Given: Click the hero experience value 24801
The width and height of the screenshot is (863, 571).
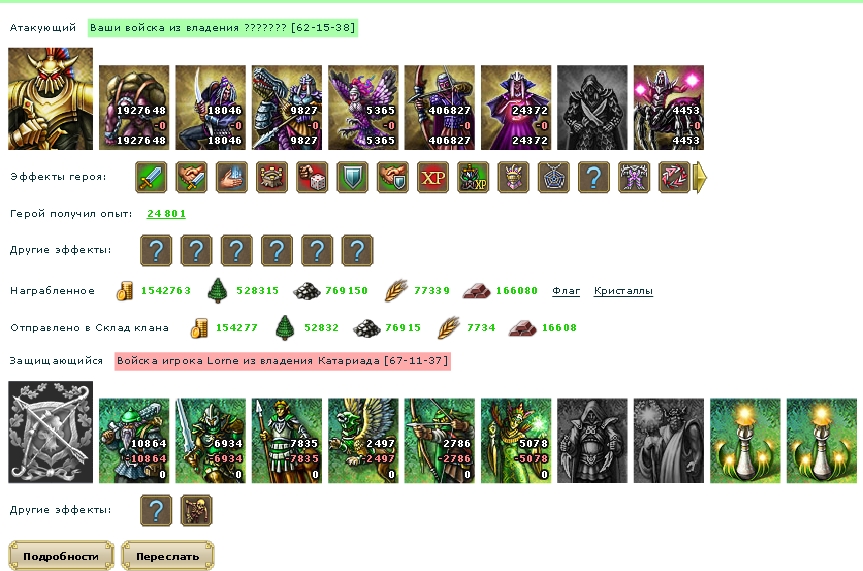Looking at the screenshot, I should [x=166, y=214].
